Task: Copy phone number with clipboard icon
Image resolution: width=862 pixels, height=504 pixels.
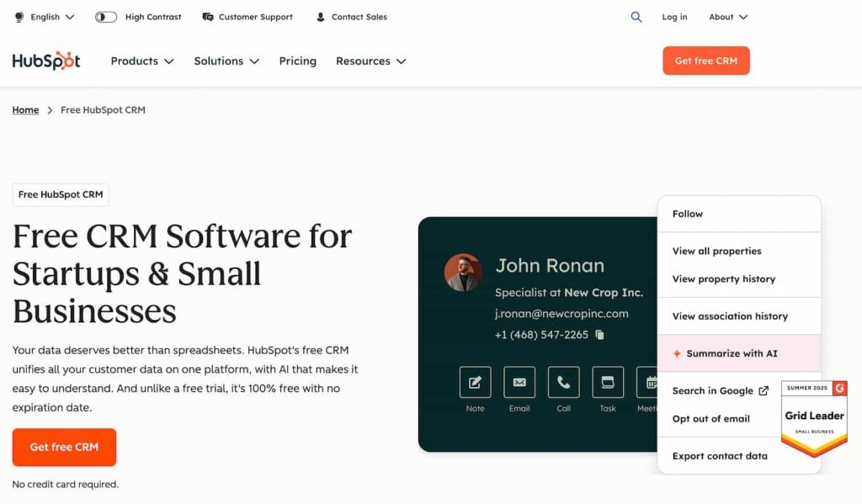Action: (x=599, y=335)
